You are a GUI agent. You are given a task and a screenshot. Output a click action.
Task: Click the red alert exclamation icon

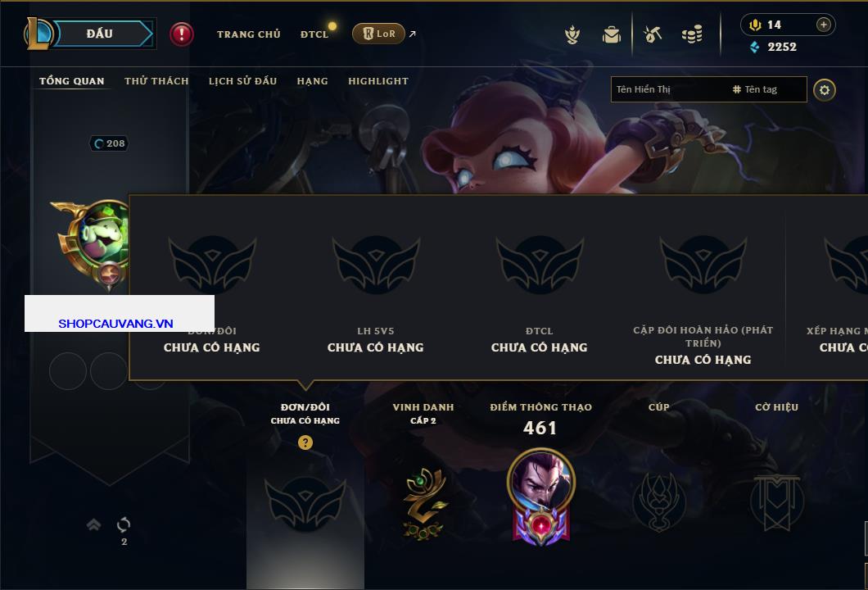point(182,34)
